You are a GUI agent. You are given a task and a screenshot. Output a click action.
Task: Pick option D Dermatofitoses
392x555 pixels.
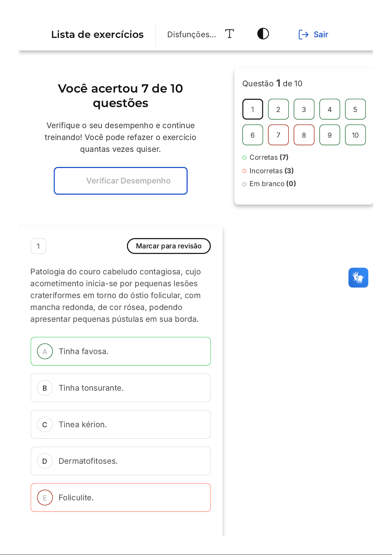[x=120, y=461]
